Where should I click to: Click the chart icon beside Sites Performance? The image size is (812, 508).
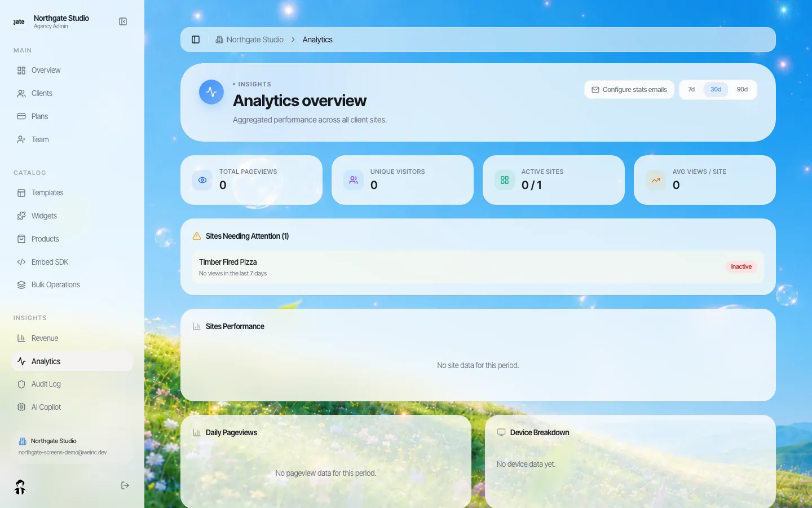[197, 326]
